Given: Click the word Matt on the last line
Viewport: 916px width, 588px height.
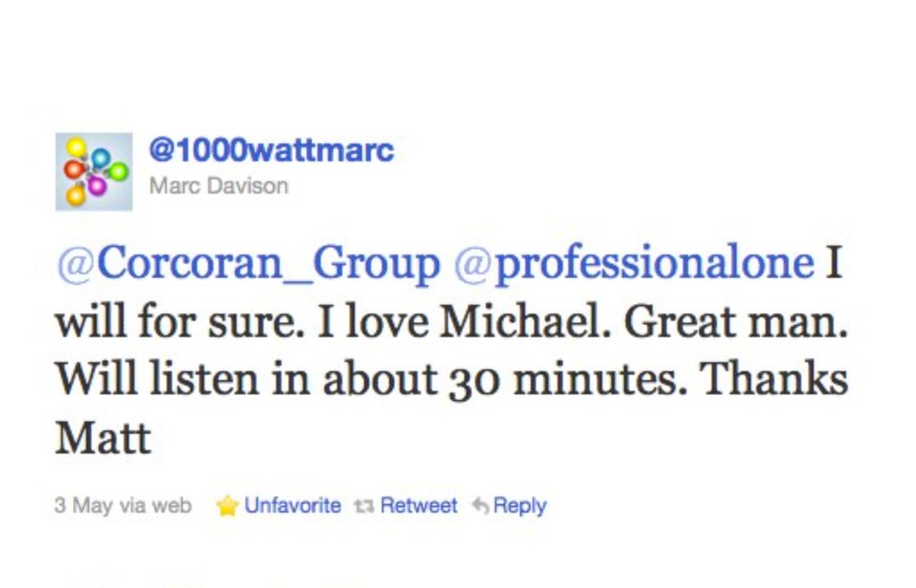Looking at the screenshot, I should 103,437.
